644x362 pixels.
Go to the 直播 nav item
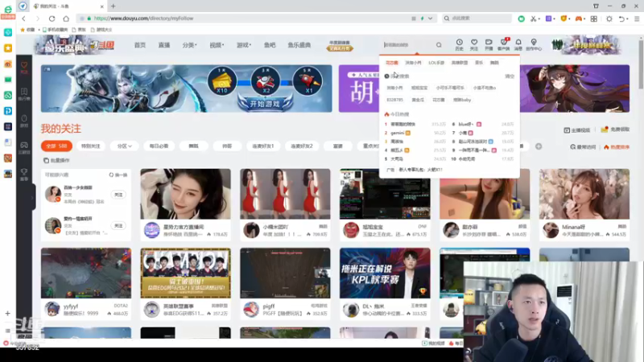[164, 45]
